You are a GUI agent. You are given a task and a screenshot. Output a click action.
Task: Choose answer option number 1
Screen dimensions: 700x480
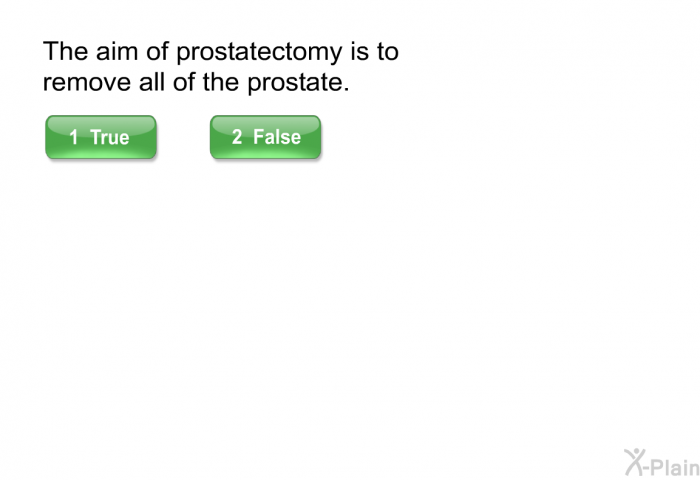tap(101, 137)
